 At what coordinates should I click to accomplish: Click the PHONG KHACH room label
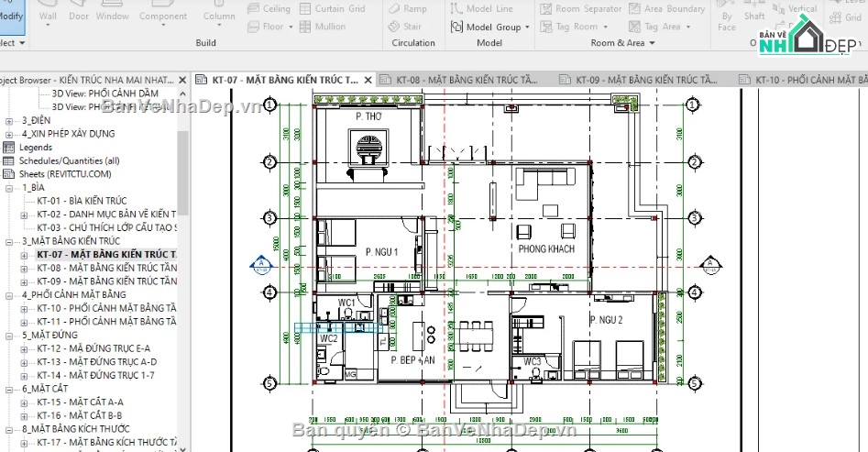coord(546,248)
